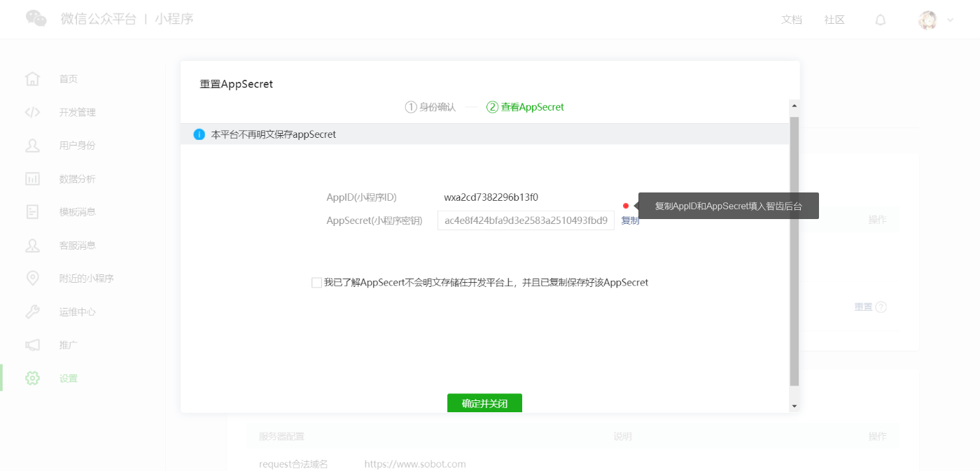
Task: Click the 服务器配置 column header
Action: [281, 436]
